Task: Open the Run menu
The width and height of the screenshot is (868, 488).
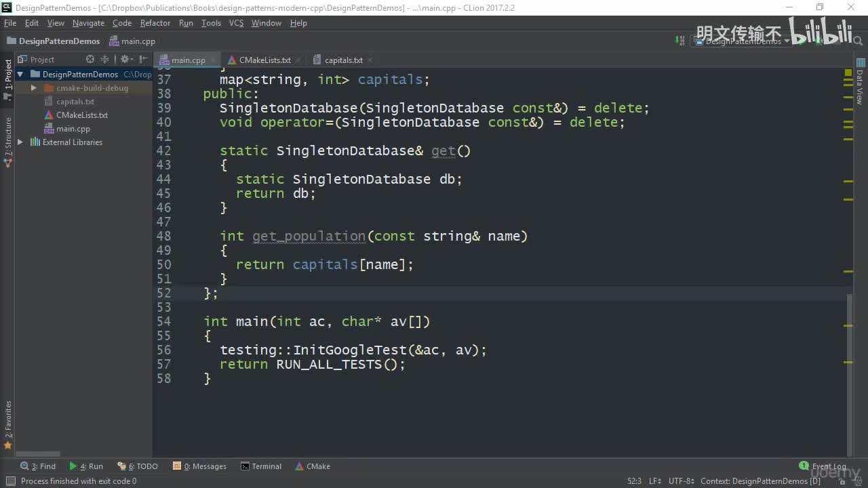Action: click(186, 23)
